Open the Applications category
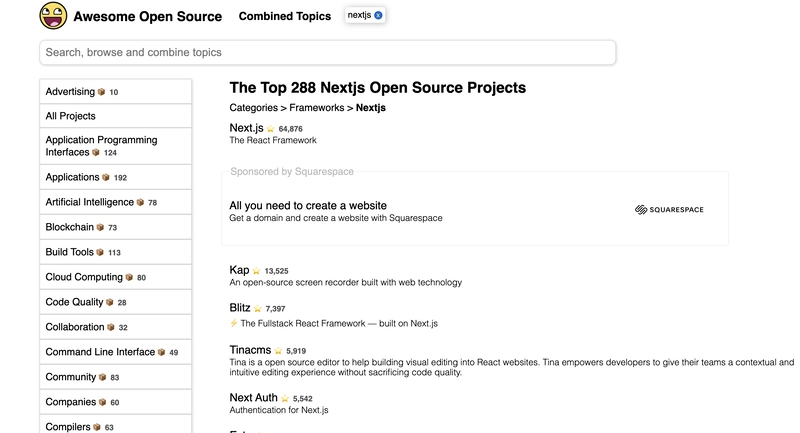This screenshot has height=433, width=800. (x=115, y=177)
